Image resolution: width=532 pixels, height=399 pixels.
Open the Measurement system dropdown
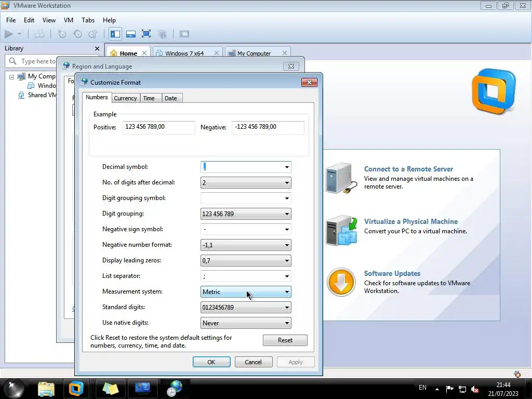[246, 292]
